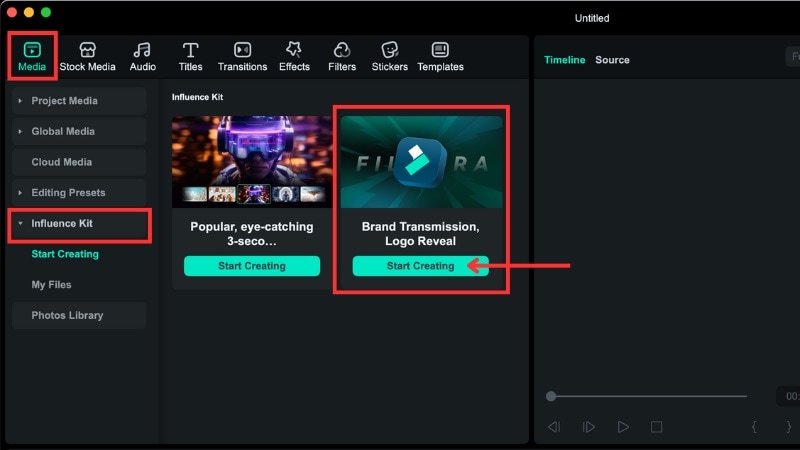Click the Popular, eye-catching card title

pos(252,234)
